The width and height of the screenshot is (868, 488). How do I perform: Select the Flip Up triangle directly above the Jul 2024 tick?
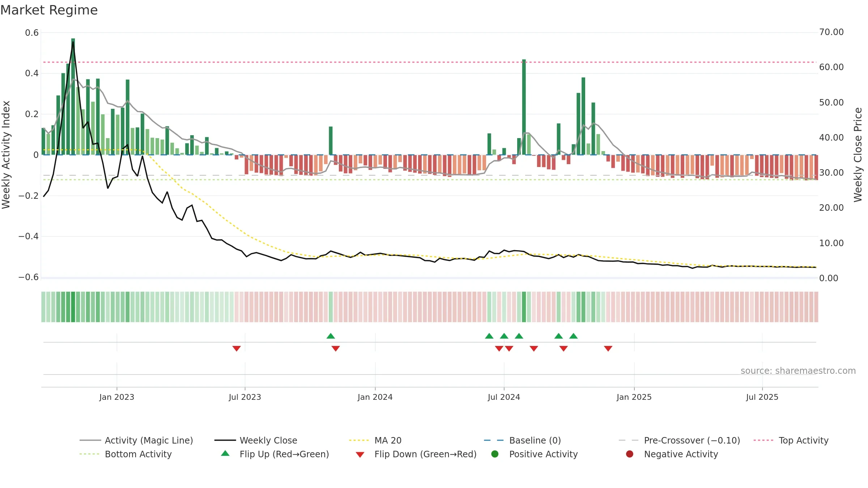(504, 336)
